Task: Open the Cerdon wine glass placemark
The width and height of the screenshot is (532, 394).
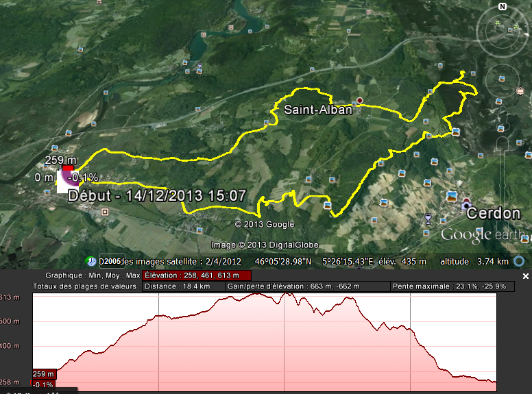Action: (x=428, y=219)
